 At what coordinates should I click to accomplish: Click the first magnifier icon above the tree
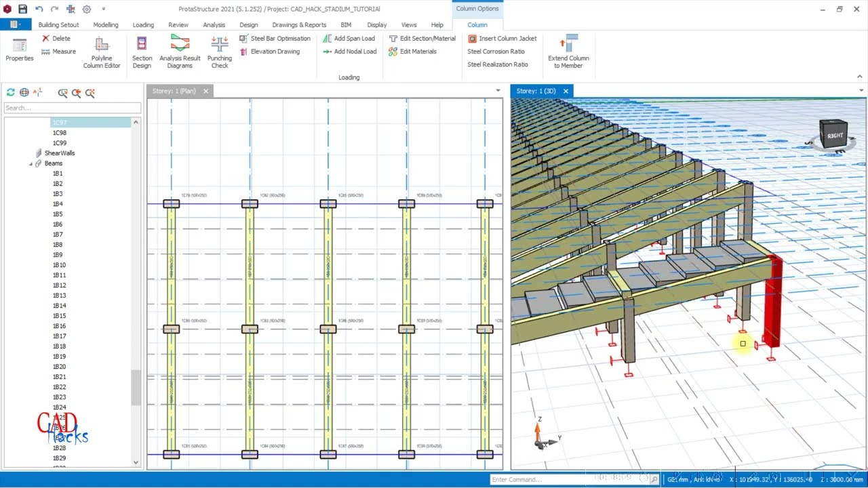(x=62, y=93)
